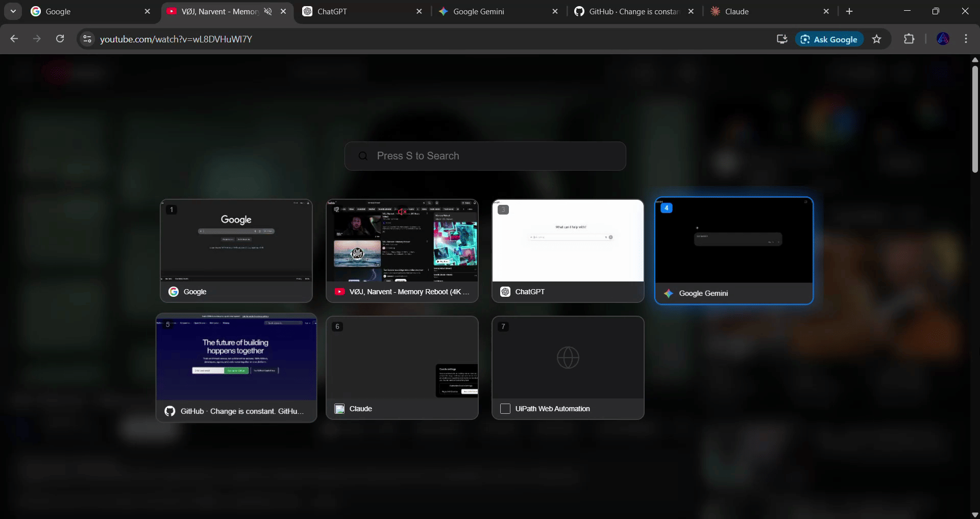Image resolution: width=980 pixels, height=519 pixels.
Task: Click the page vertical scrollbar thumb
Action: (x=975, y=117)
